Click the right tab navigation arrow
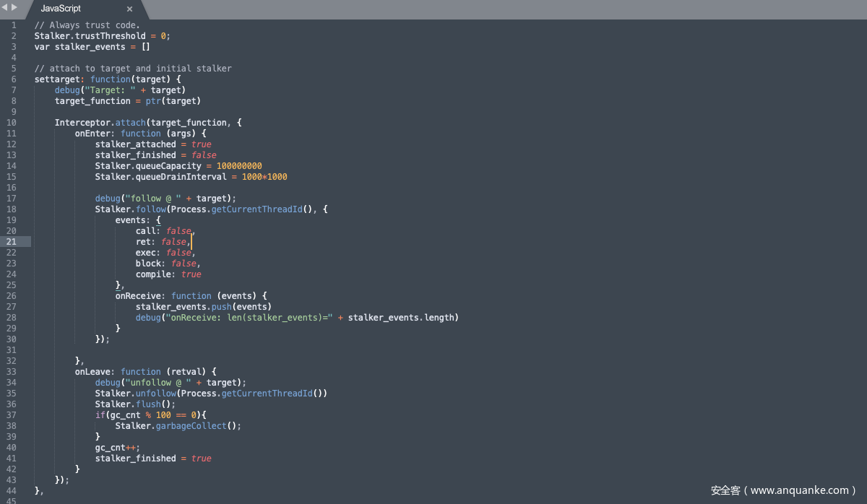 tap(14, 7)
